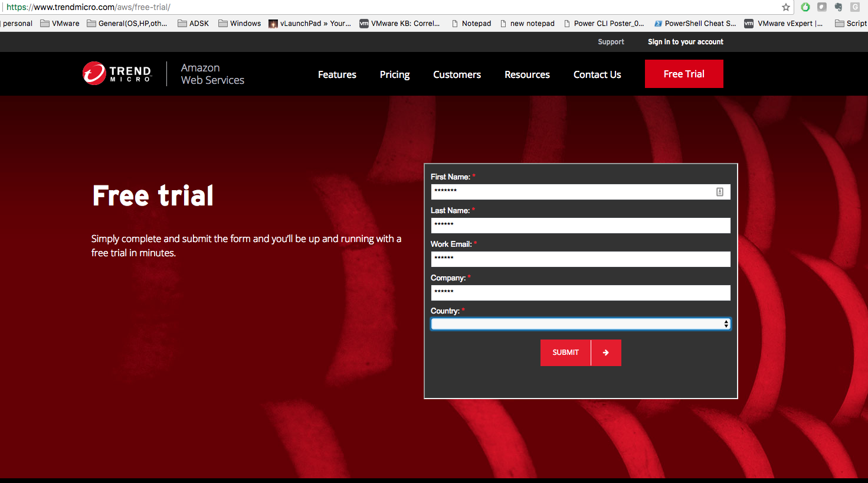
Task: Expand the ADSK bookmarks folder
Action: tap(194, 24)
